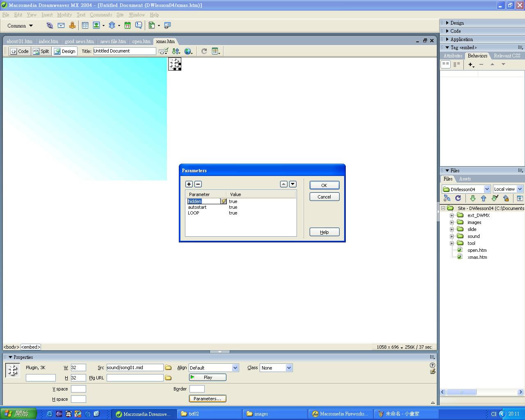Remove parameter with the minus button
The width and height of the screenshot is (525, 420).
coord(198,184)
